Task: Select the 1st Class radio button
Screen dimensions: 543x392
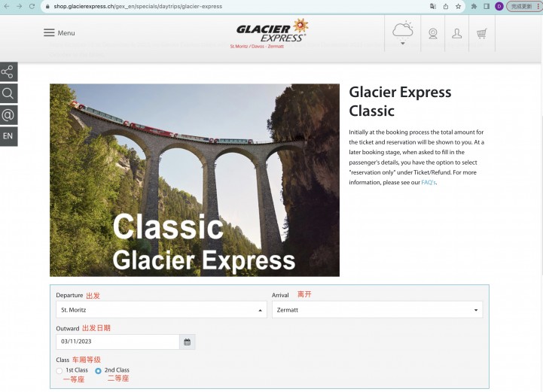Action: click(59, 370)
